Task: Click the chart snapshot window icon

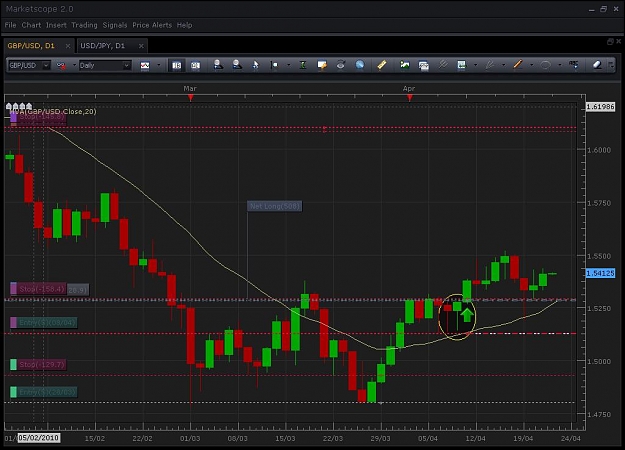Action: (424, 65)
